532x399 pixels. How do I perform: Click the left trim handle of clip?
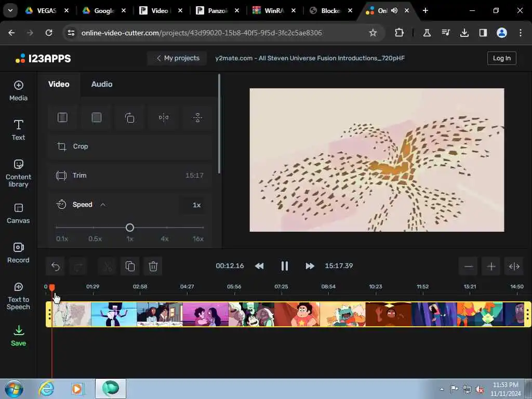click(49, 314)
